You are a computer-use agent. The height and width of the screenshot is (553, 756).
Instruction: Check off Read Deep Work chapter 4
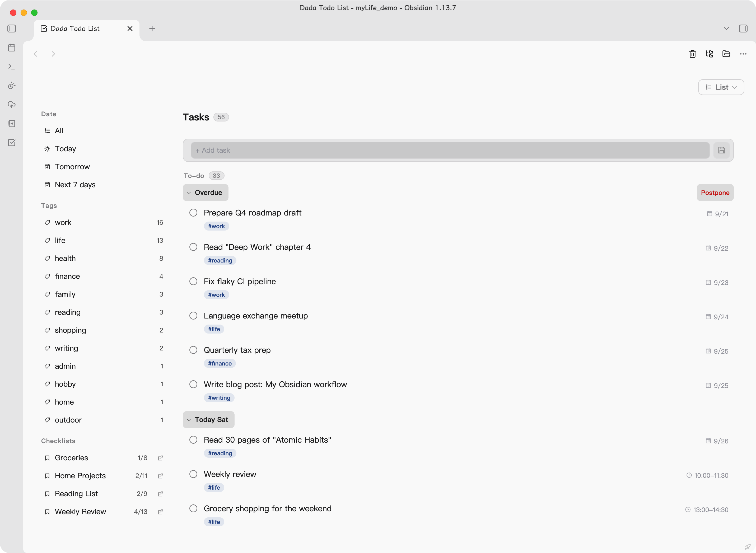pos(193,247)
